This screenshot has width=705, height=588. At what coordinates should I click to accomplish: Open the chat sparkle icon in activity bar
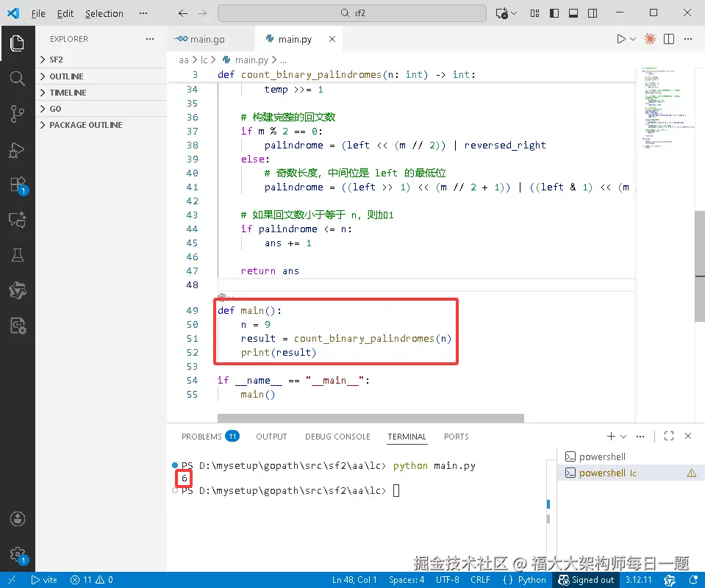click(x=17, y=220)
